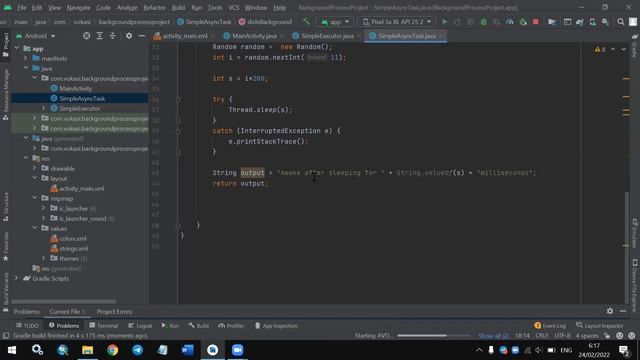Expand the drawable folder
The image size is (640, 360).
[35, 168]
